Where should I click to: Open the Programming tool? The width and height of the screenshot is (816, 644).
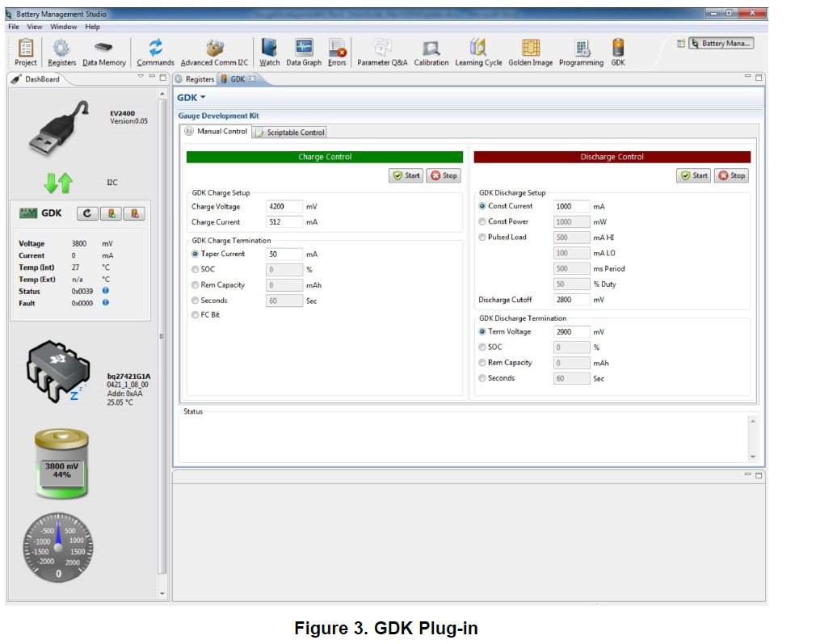click(x=581, y=53)
